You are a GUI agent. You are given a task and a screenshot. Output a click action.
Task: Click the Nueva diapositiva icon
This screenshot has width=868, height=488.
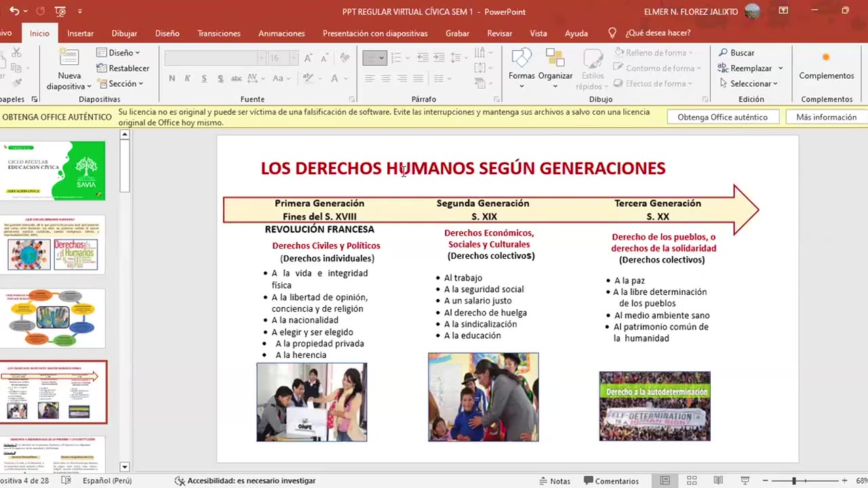point(68,58)
